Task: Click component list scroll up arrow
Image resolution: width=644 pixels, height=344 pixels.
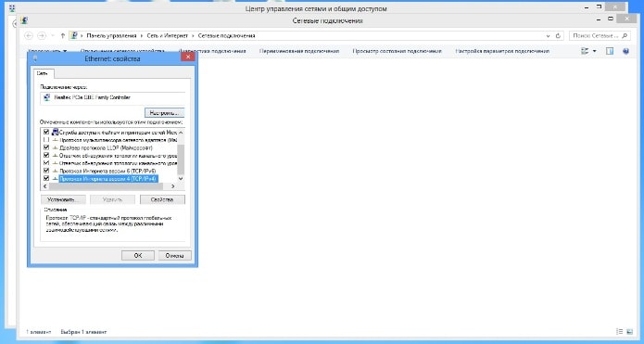Action: click(181, 133)
